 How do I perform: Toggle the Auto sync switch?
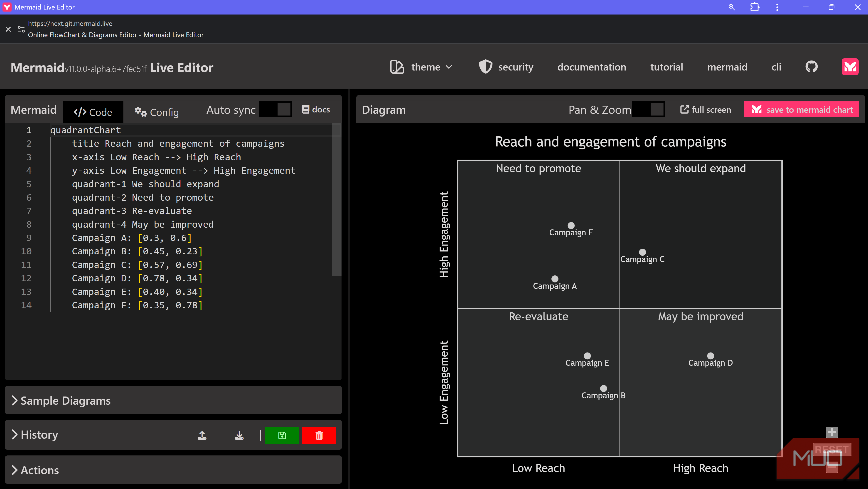275,109
